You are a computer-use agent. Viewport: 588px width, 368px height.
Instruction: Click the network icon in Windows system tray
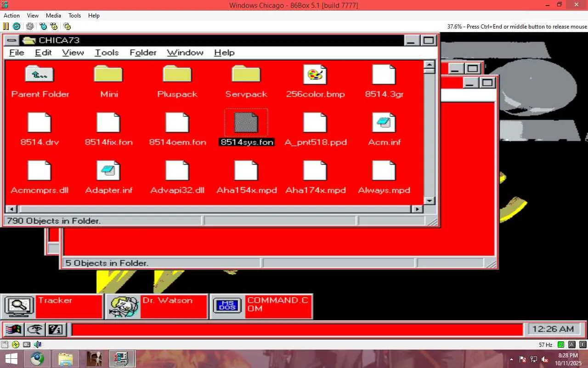[534, 359]
